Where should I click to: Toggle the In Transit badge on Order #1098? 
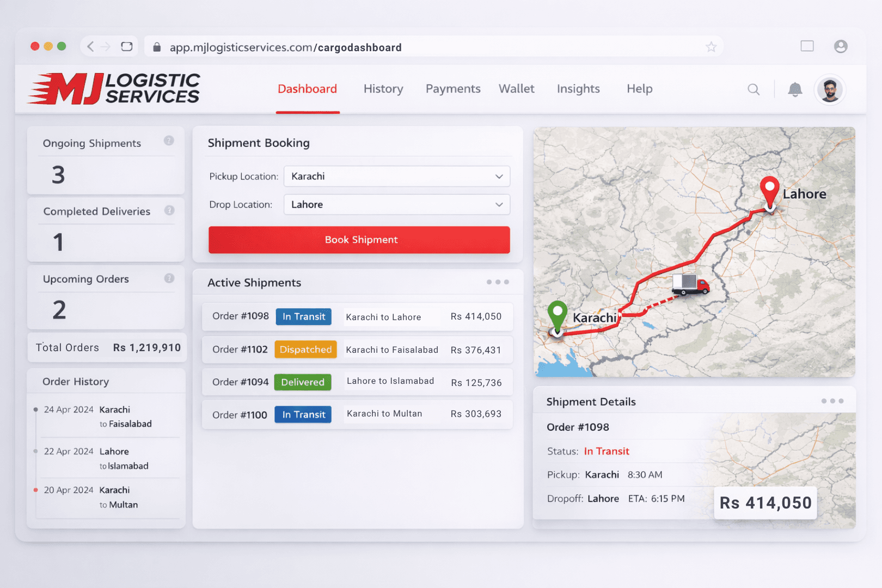[x=303, y=316]
